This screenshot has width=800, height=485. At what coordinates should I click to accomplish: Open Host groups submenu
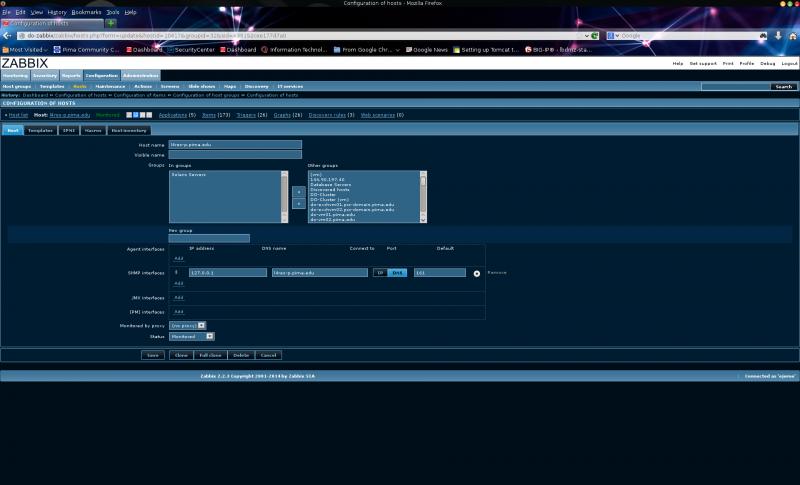pyautogui.click(x=17, y=87)
